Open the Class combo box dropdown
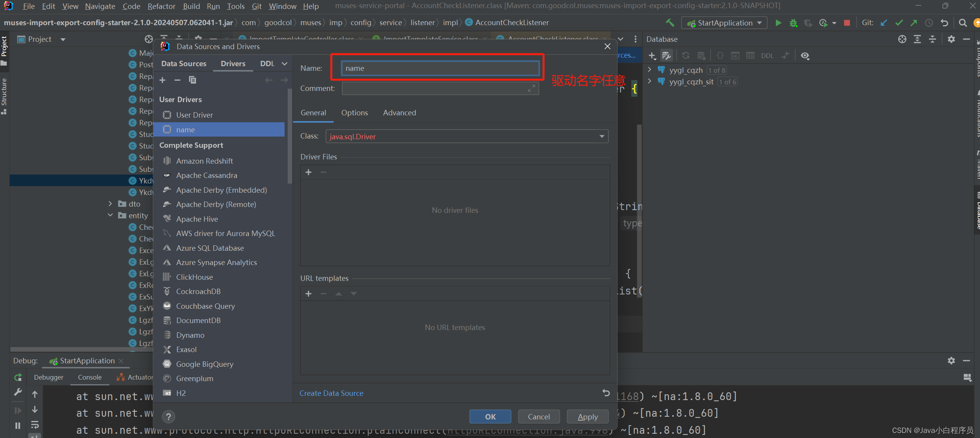This screenshot has width=980, height=438. (x=602, y=137)
